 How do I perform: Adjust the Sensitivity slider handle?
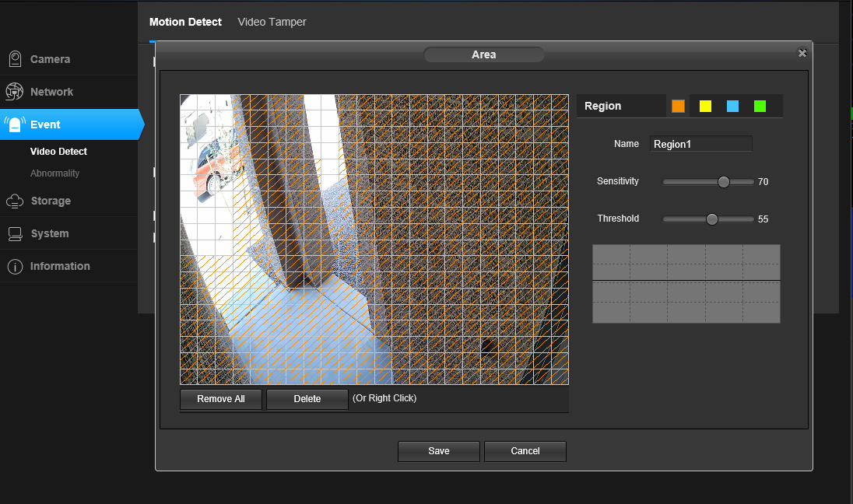722,181
